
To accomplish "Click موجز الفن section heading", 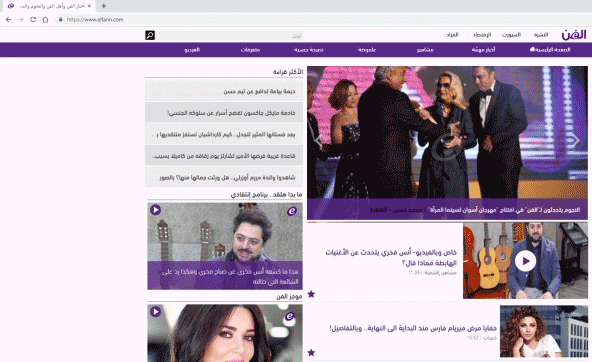I will tap(289, 296).
